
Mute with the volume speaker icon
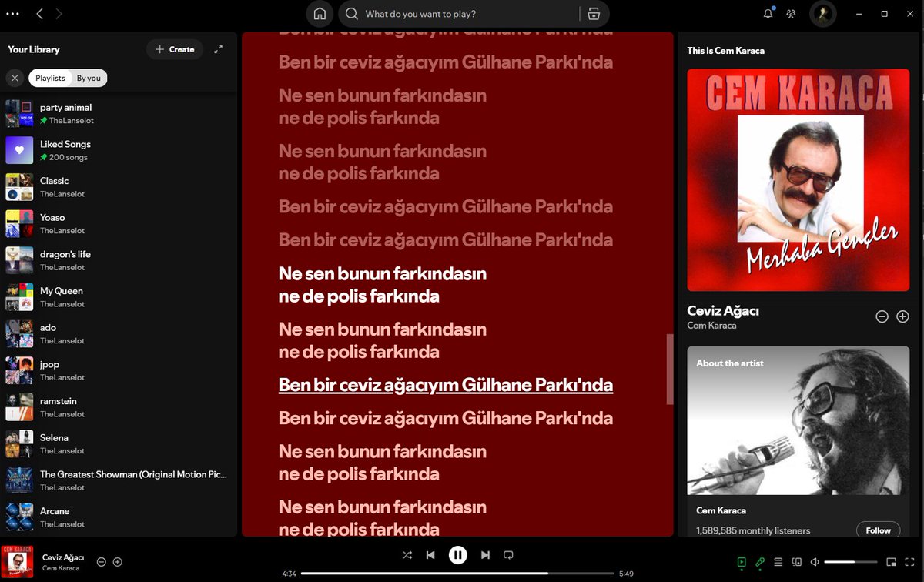pos(815,562)
